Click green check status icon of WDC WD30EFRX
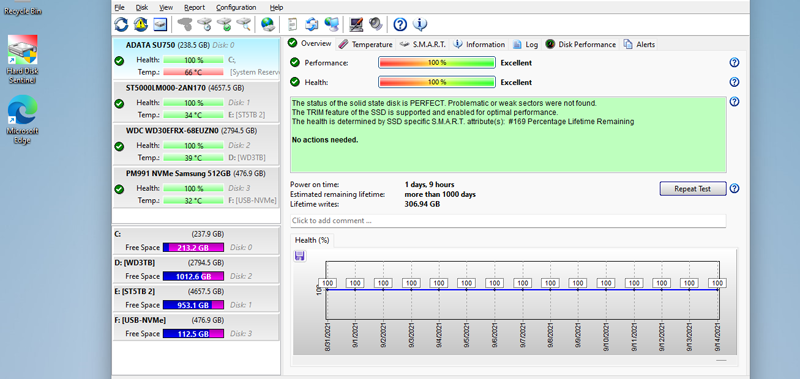The height and width of the screenshot is (379, 800). click(x=119, y=146)
